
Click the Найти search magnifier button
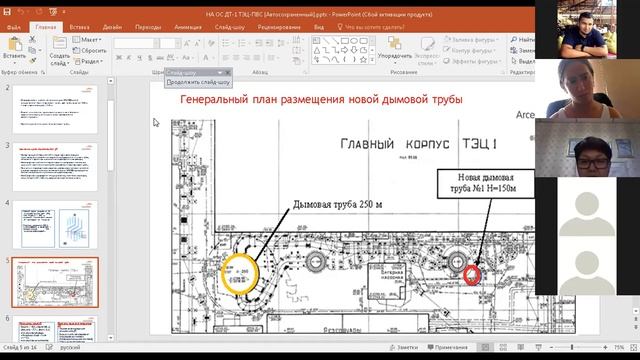click(x=522, y=40)
